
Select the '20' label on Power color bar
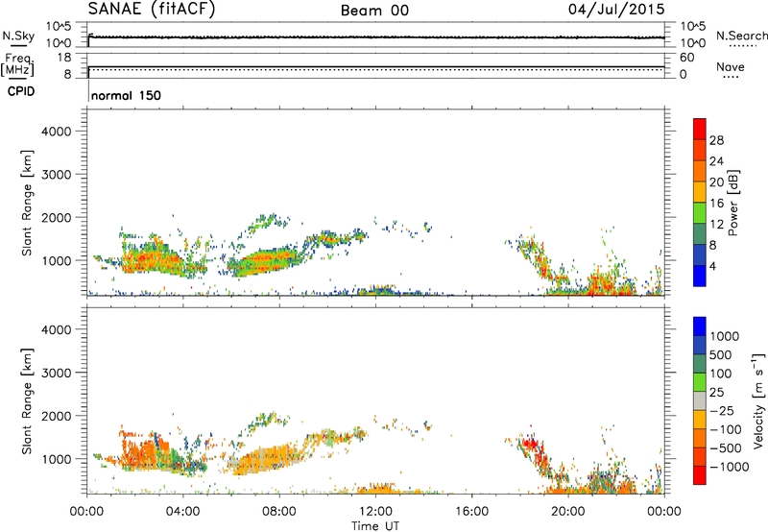point(716,182)
